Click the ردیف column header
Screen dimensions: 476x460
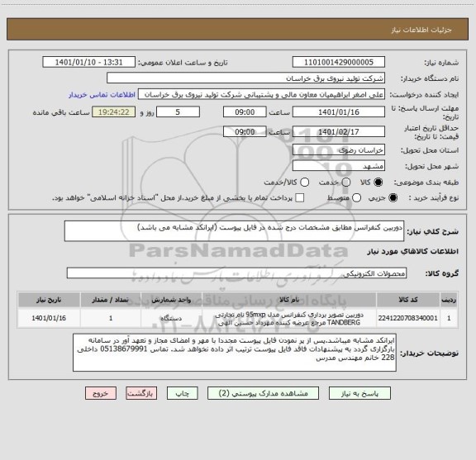pos(449,300)
